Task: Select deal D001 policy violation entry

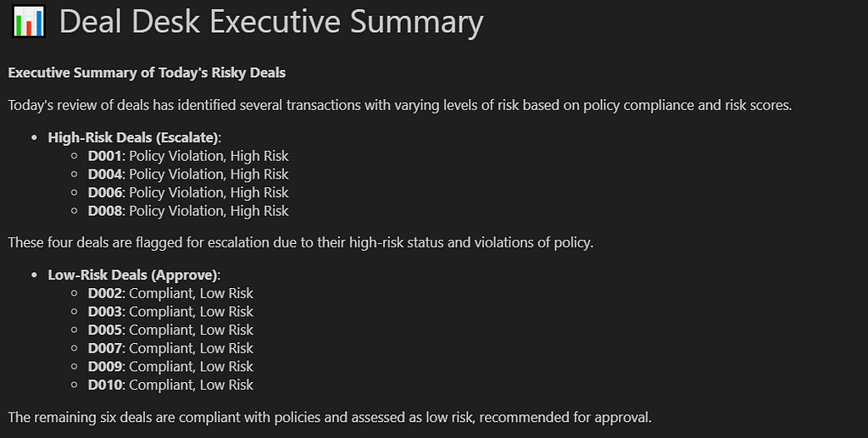Action: pyautogui.click(x=188, y=156)
